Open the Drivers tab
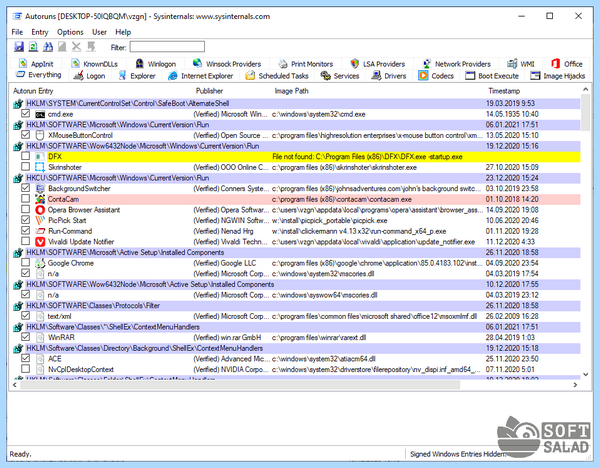600x468 pixels. [x=389, y=76]
